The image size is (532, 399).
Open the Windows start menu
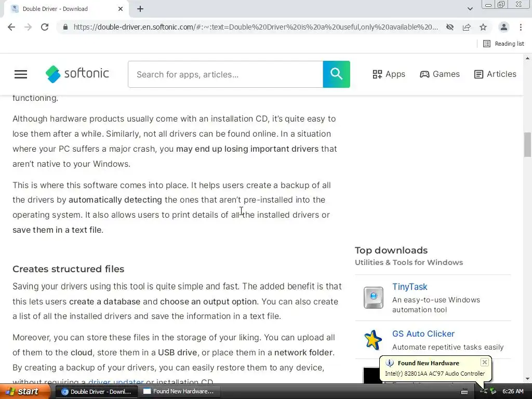tap(25, 392)
